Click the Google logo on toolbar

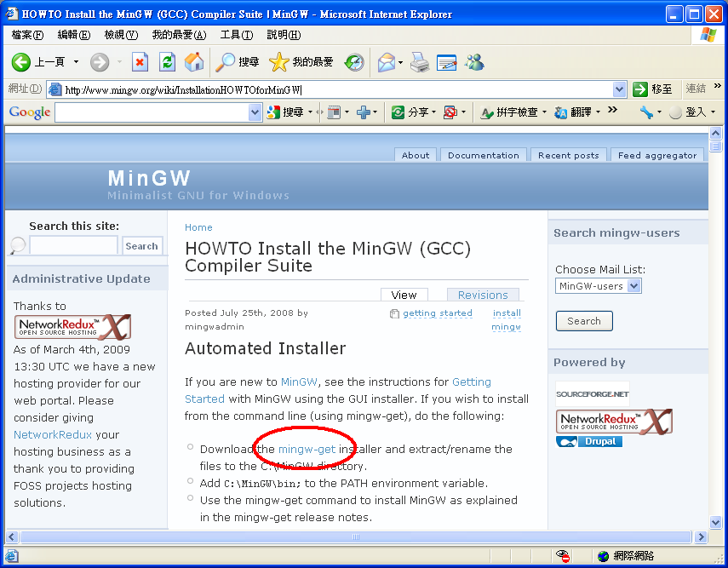[29, 112]
